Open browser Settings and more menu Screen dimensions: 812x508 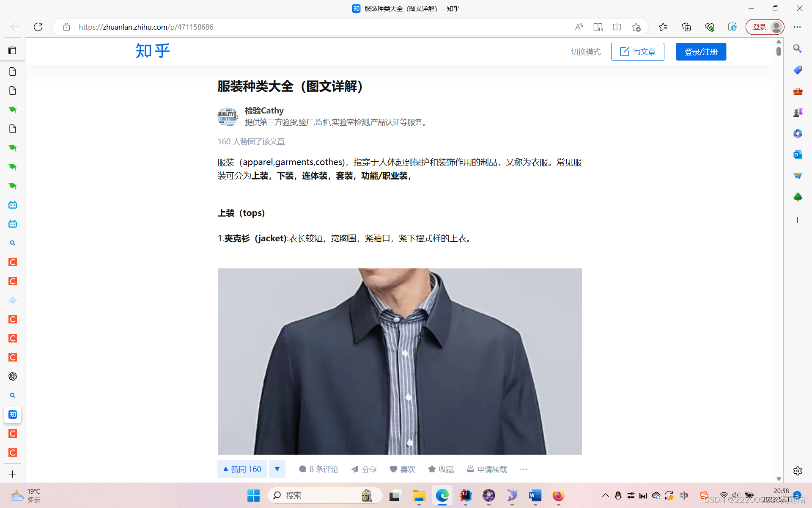(797, 27)
